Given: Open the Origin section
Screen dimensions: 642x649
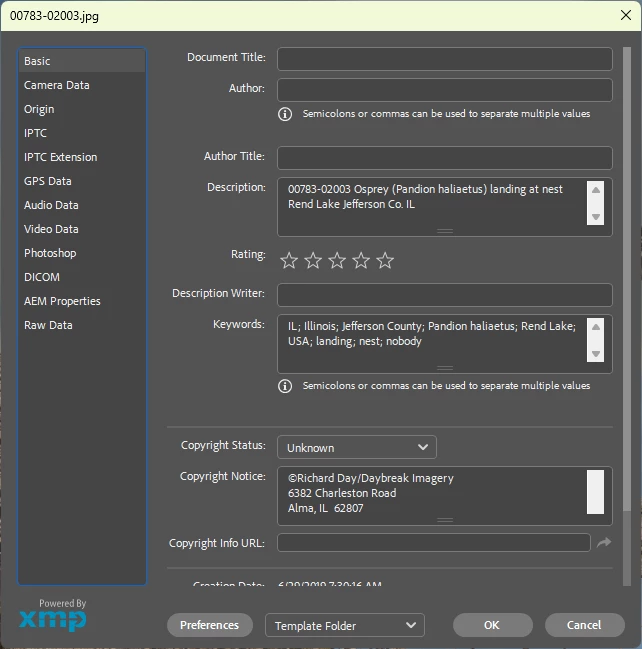Looking at the screenshot, I should pyautogui.click(x=82, y=109).
